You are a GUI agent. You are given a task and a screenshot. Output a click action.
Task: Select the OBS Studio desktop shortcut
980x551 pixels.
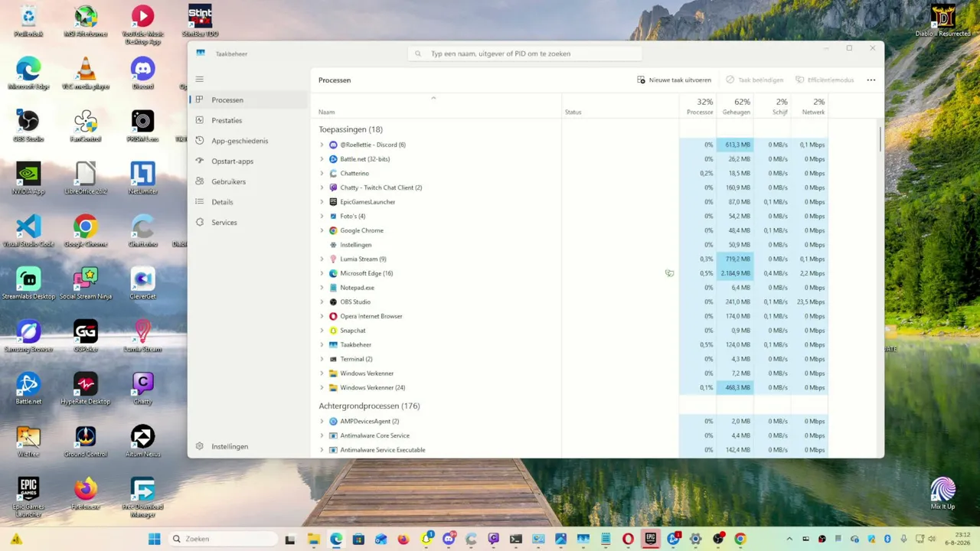click(28, 126)
